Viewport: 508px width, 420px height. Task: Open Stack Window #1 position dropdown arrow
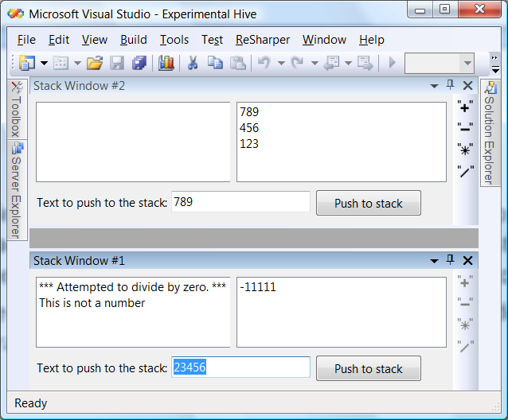434,261
